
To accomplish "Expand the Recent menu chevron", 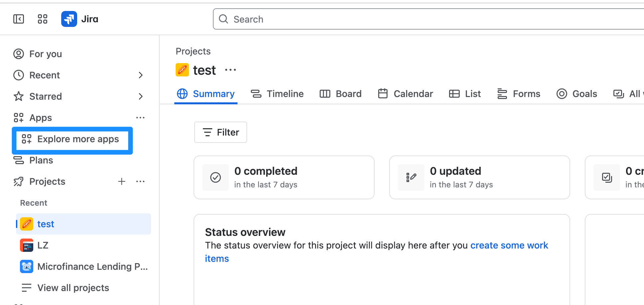I will pyautogui.click(x=140, y=75).
